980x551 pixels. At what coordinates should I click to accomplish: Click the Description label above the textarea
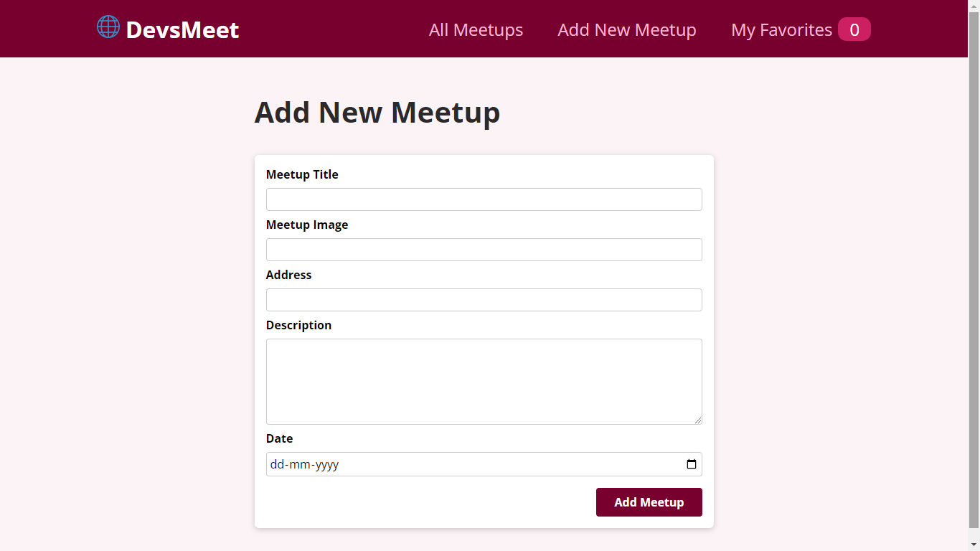click(x=298, y=325)
